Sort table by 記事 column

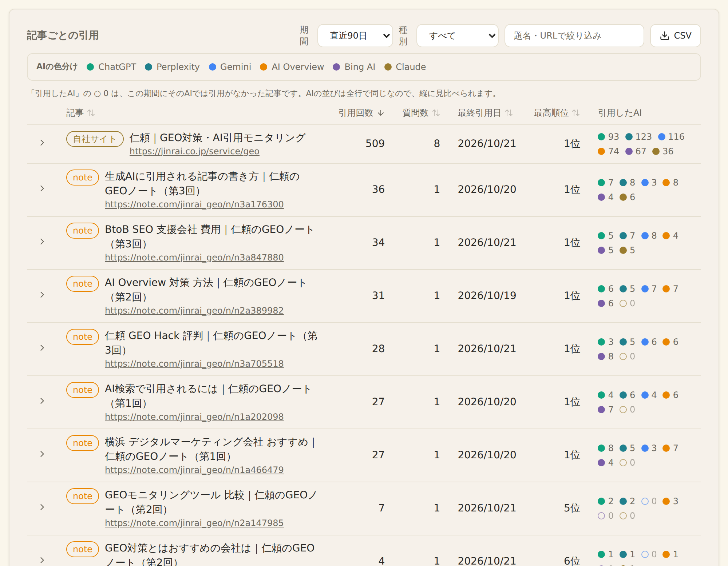80,113
